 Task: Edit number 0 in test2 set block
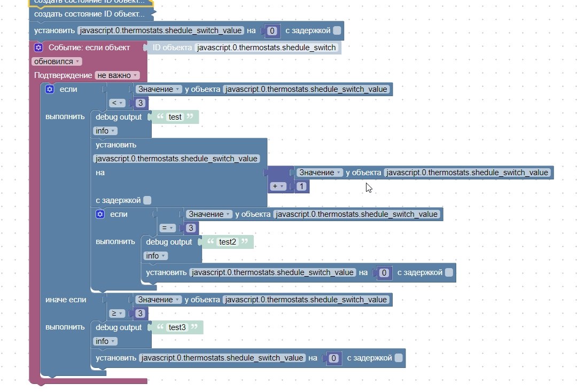click(384, 273)
